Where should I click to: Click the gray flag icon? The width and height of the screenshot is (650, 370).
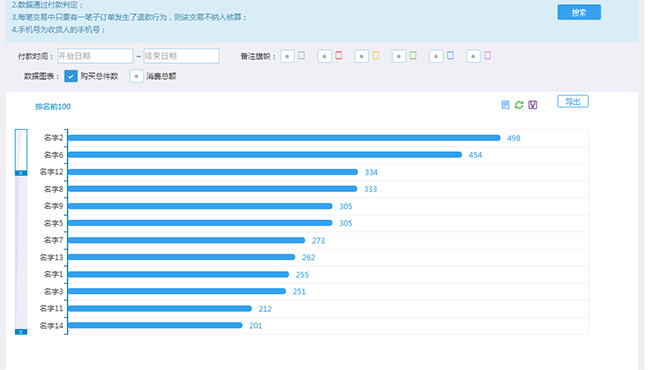pos(301,55)
